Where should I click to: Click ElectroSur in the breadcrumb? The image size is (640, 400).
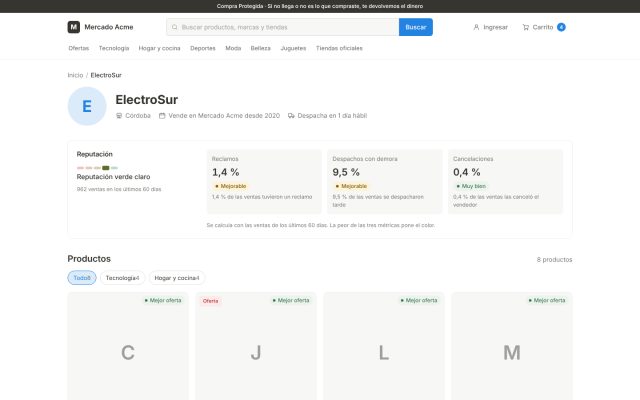(106, 75)
